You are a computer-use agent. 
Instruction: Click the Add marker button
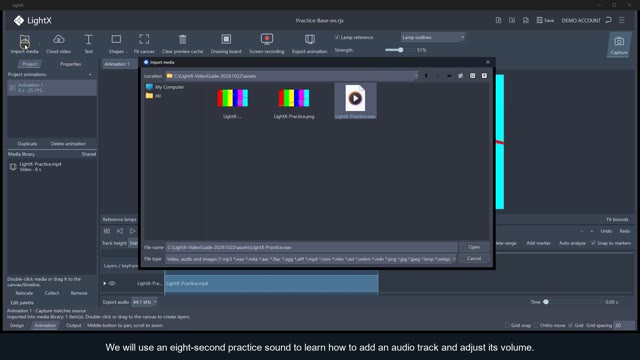(538, 243)
